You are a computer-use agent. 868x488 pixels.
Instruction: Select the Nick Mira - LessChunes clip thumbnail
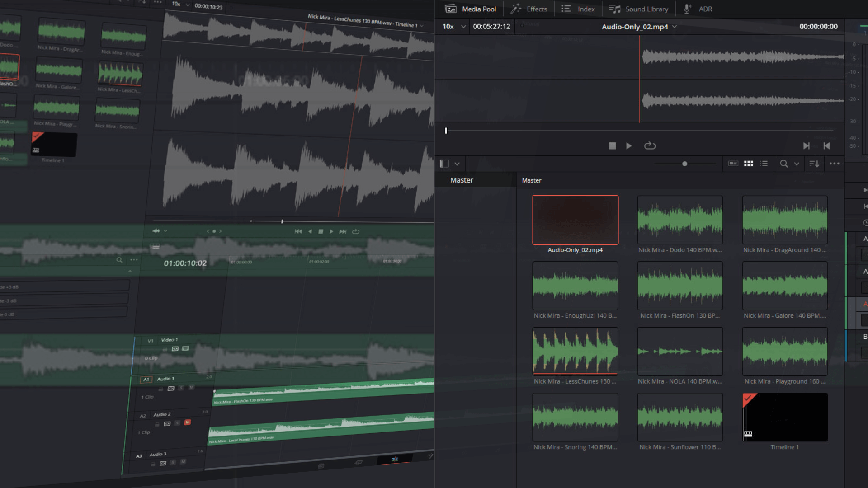pos(575,351)
